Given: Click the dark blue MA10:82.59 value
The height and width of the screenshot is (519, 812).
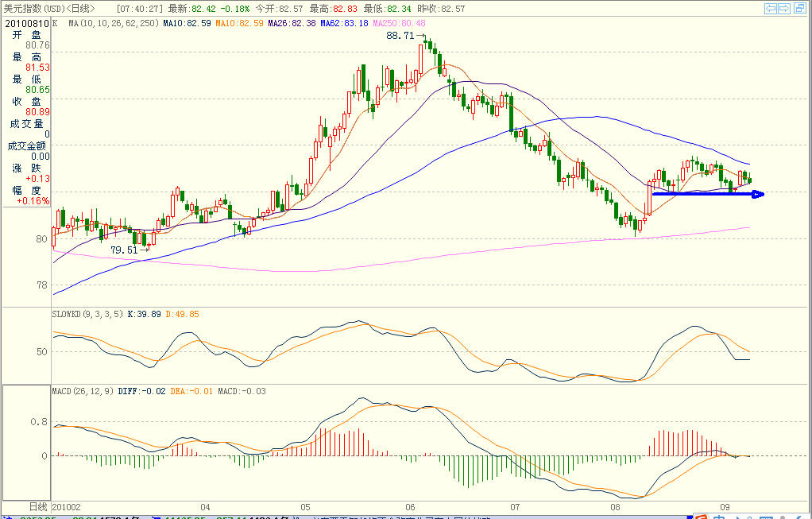Looking at the screenshot, I should 187,23.
